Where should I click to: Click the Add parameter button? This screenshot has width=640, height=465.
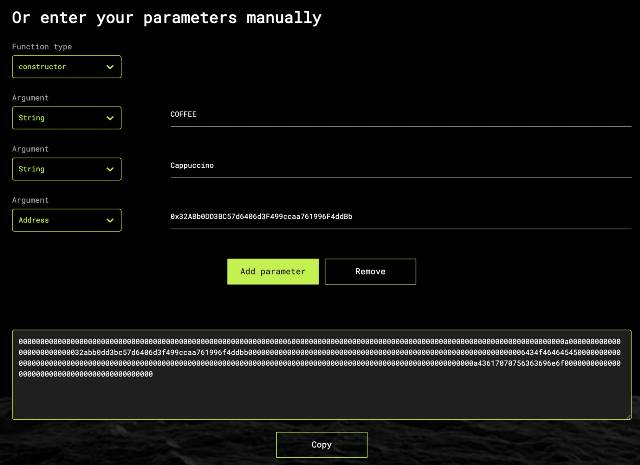point(273,271)
